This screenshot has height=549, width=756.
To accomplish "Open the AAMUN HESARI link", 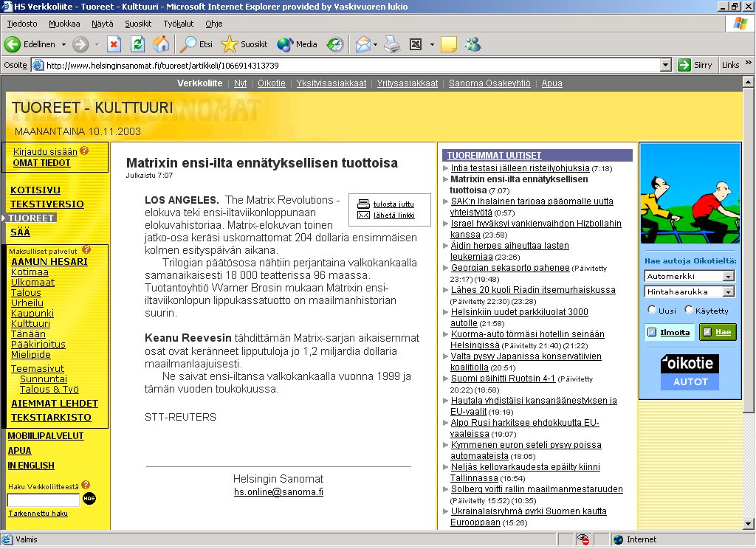I will click(x=49, y=261).
